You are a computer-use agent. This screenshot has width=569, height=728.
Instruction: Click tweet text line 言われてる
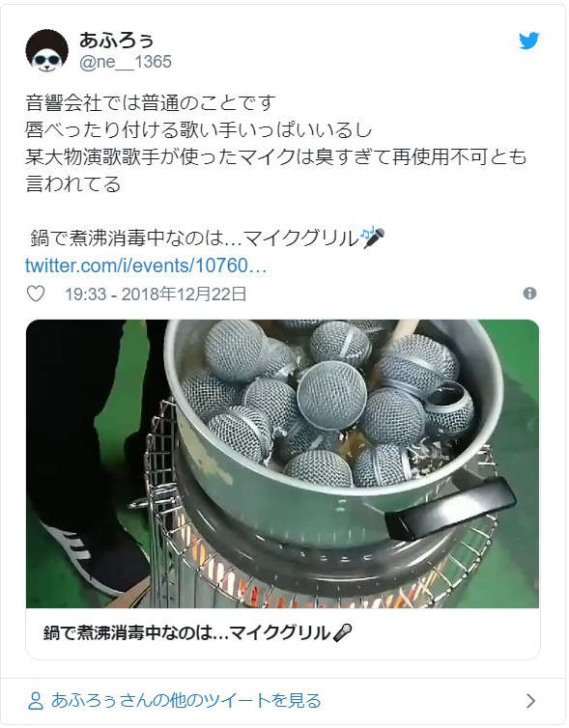coord(73,183)
